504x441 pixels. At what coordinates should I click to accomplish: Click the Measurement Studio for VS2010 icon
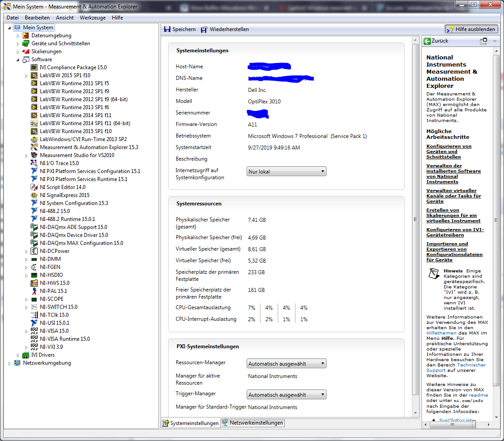34,155
